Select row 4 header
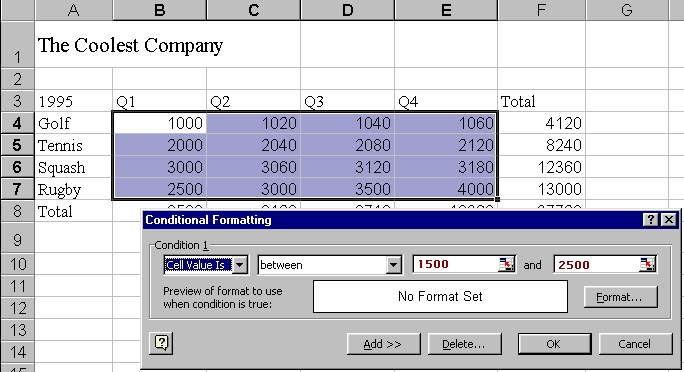The height and width of the screenshot is (372, 684). click(17, 123)
